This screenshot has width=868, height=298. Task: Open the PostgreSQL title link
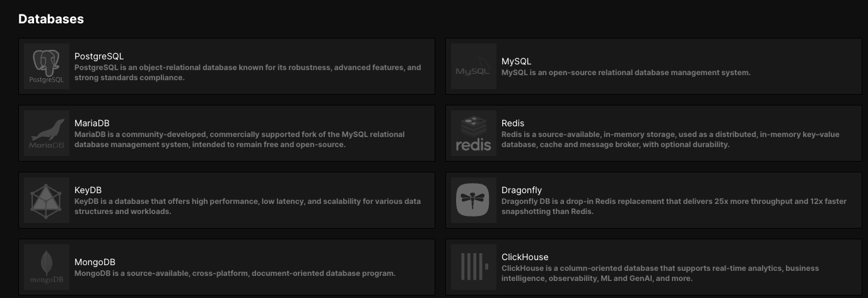pyautogui.click(x=99, y=56)
